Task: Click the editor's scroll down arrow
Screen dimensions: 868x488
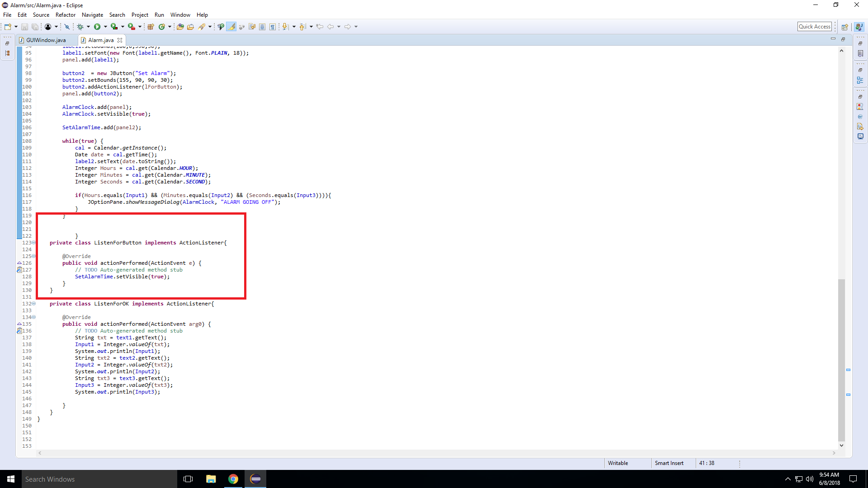Action: [x=841, y=445]
